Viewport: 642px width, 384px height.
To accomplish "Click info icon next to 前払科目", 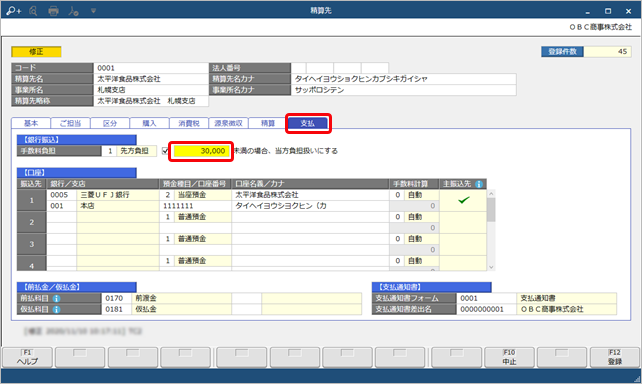I will point(57,298).
